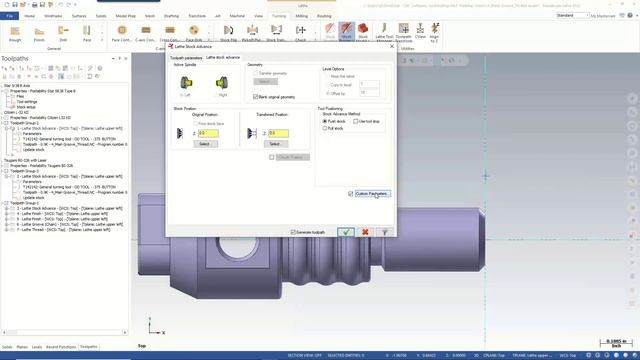Click the highlighted Stock Shading icon

click(346, 31)
